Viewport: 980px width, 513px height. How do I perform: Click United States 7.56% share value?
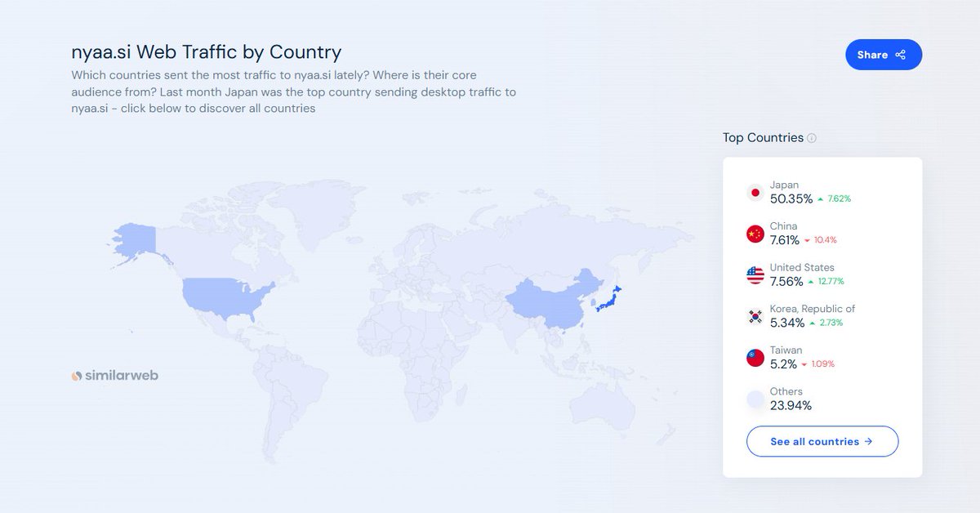click(786, 281)
